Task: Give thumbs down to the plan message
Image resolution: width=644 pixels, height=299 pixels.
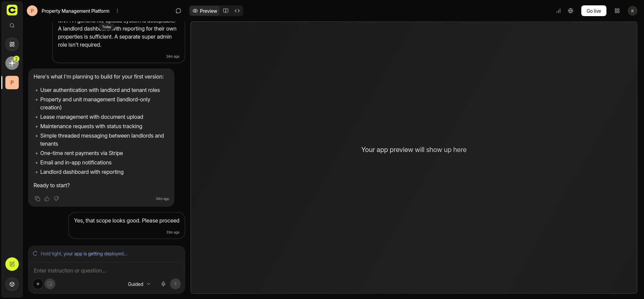Action: click(x=56, y=199)
